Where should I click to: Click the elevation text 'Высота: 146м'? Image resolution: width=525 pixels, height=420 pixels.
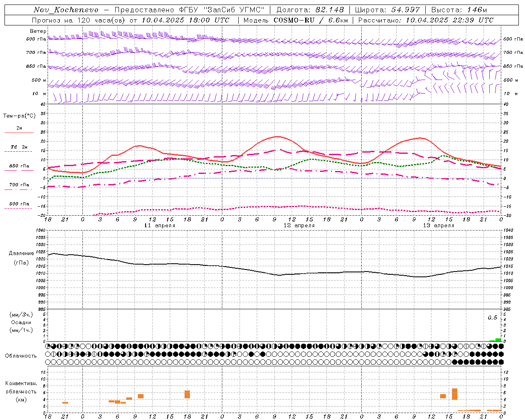[x=459, y=10]
